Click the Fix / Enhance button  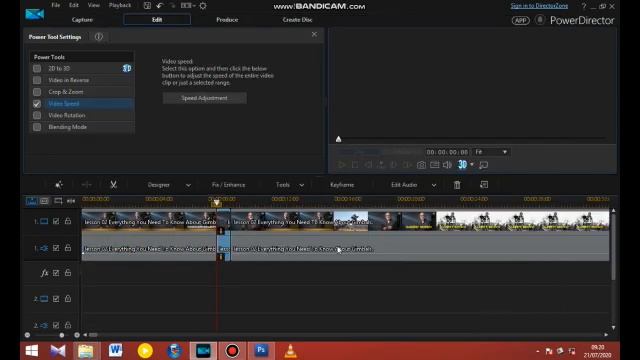229,185
